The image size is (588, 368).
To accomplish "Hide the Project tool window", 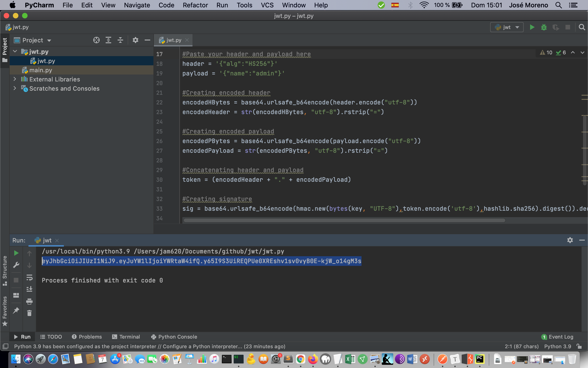I will 147,40.
